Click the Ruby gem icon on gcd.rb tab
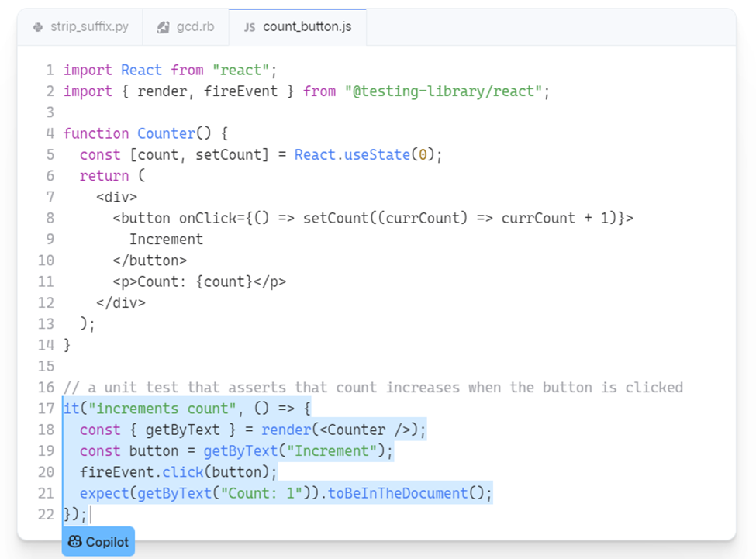The image size is (756, 559). click(x=163, y=26)
